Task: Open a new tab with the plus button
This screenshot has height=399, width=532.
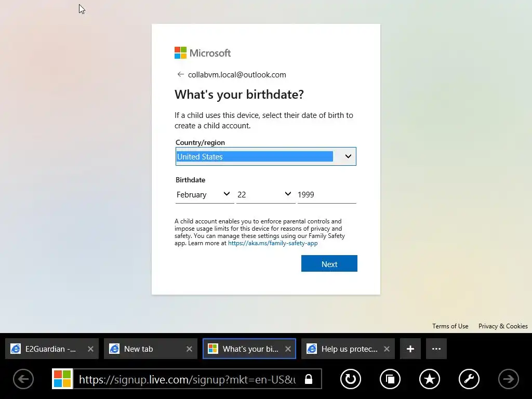Action: pyautogui.click(x=410, y=349)
